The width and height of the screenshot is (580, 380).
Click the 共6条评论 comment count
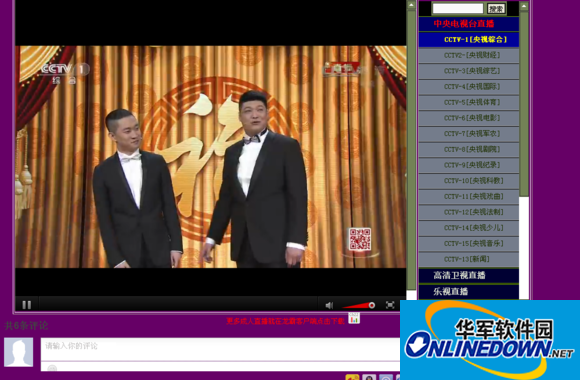[x=26, y=326]
